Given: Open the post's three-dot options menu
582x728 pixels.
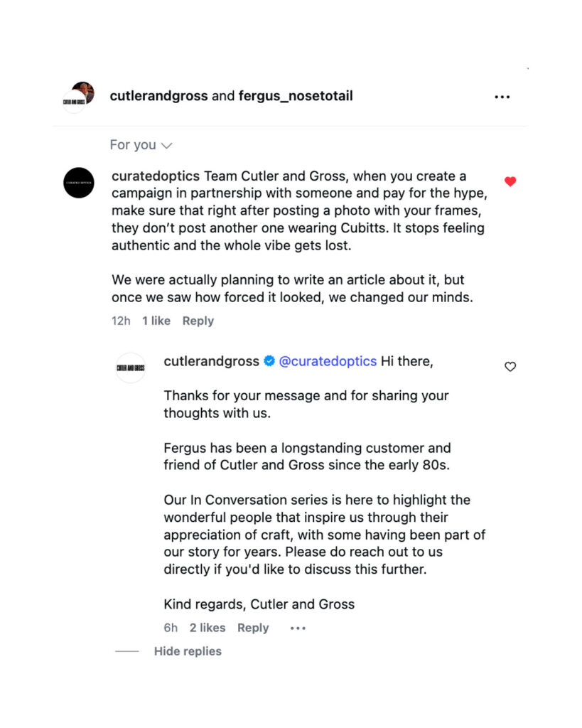Looking at the screenshot, I should 502,97.
